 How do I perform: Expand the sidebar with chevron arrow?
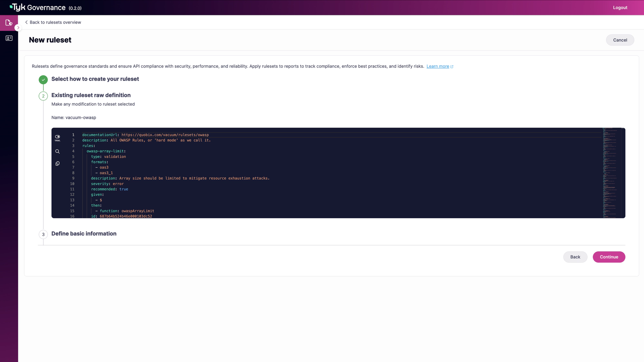(x=18, y=28)
